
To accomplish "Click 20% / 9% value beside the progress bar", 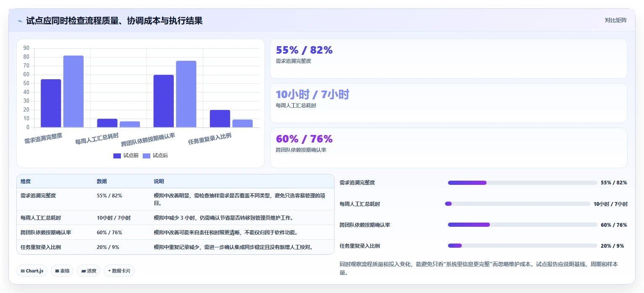I will pyautogui.click(x=613, y=246).
